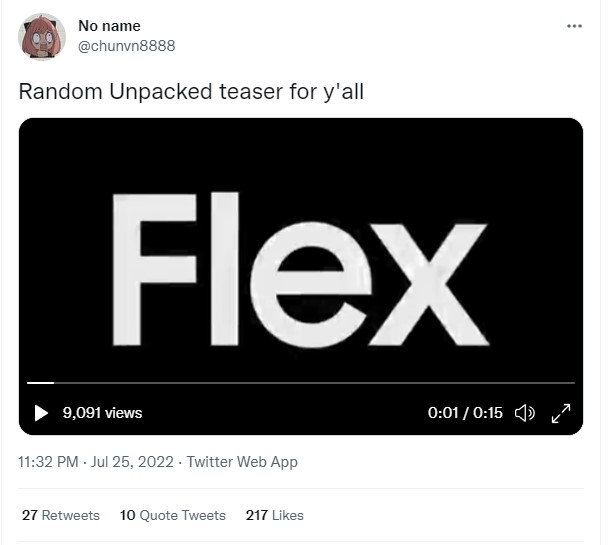Click the 0:15 total duration label
611x545 pixels.
(488, 413)
